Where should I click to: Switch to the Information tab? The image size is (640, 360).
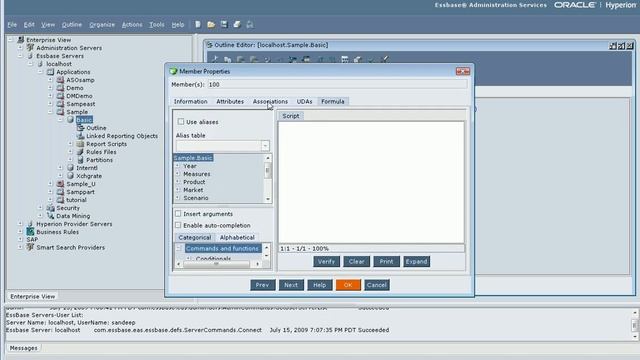pos(191,101)
